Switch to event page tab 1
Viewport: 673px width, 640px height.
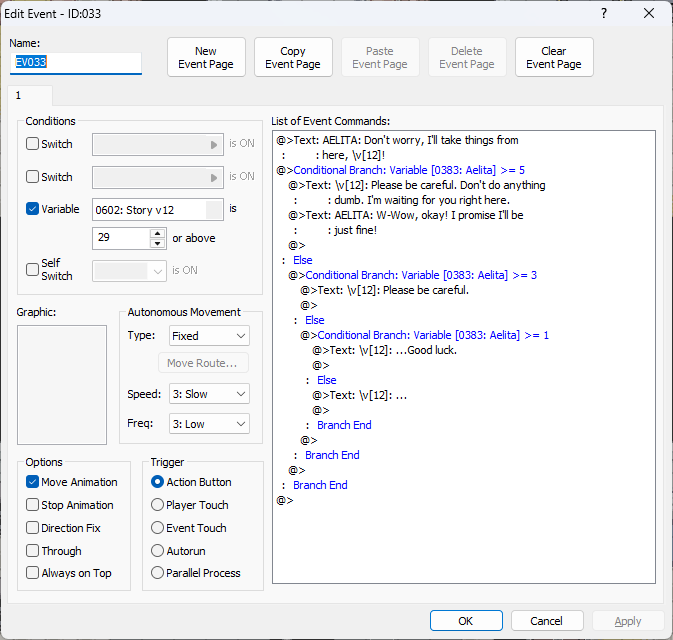[x=30, y=95]
